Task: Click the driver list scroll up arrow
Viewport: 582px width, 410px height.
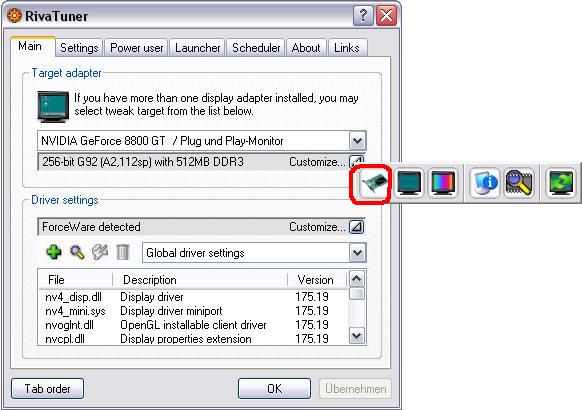Action: coord(357,279)
